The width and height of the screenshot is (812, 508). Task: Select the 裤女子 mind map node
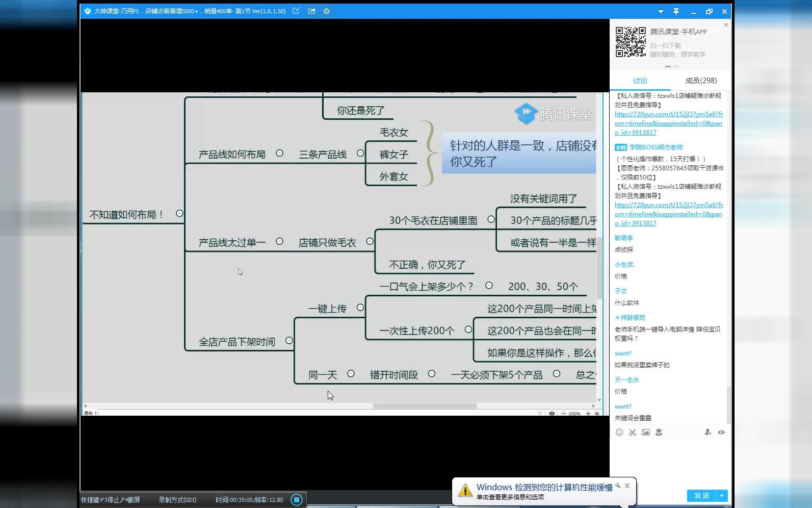394,155
